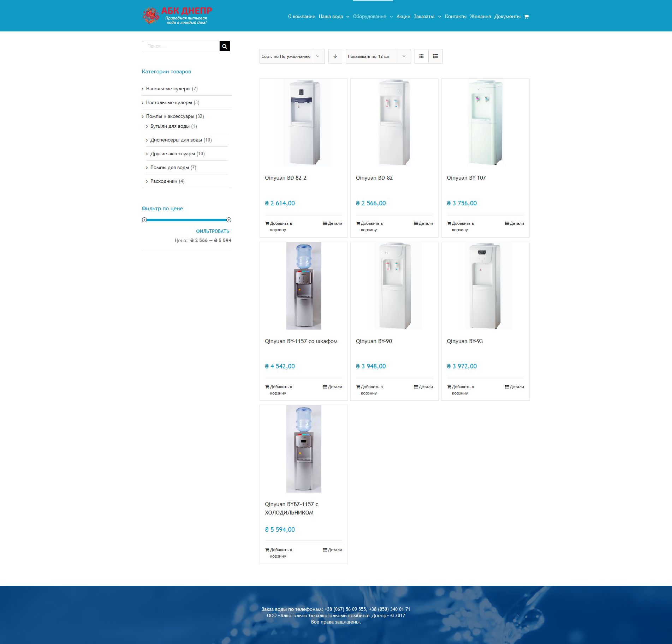This screenshot has width=672, height=644.
Task: Open Qinyuan BYBZ-1157 product image
Action: pyautogui.click(x=304, y=449)
